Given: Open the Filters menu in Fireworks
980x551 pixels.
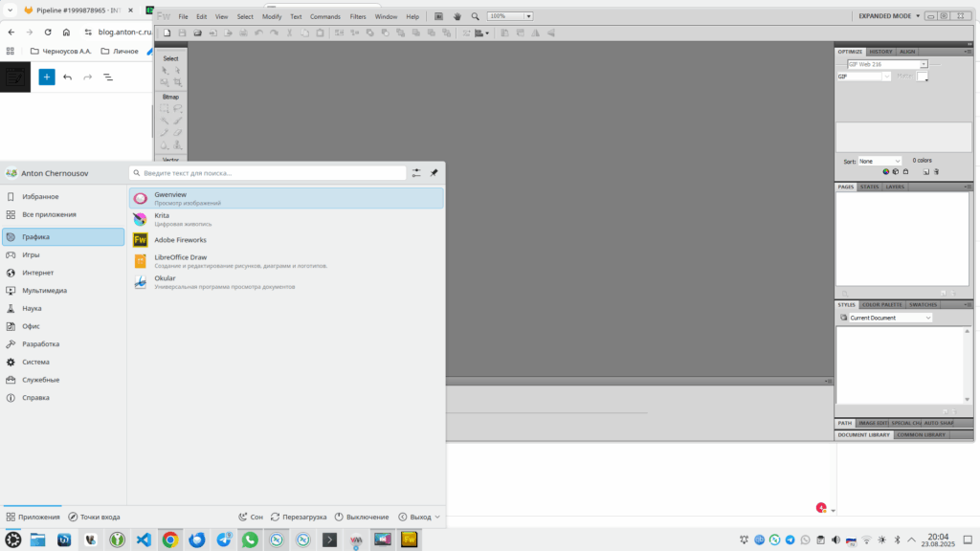Looking at the screenshot, I should point(357,16).
